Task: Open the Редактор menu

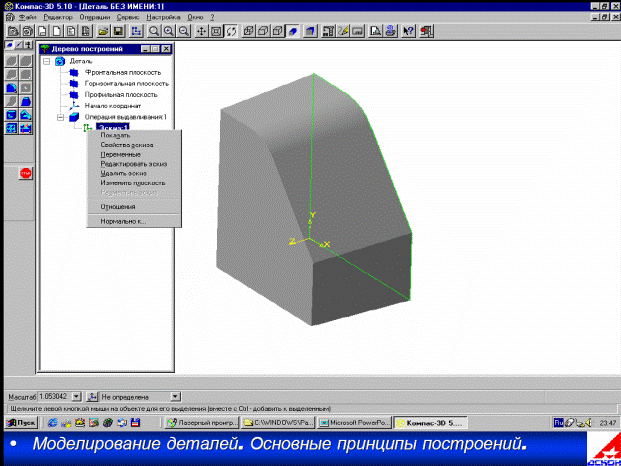Action: [58, 17]
